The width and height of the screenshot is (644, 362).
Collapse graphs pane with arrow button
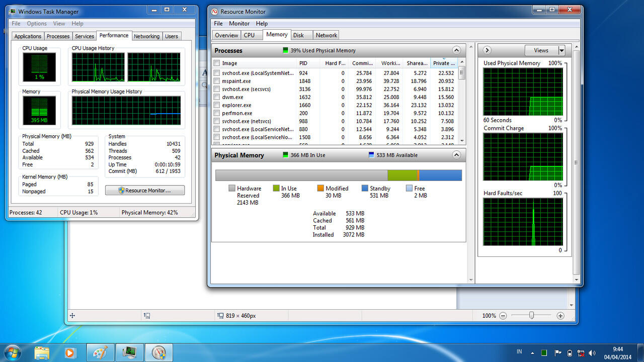(487, 50)
